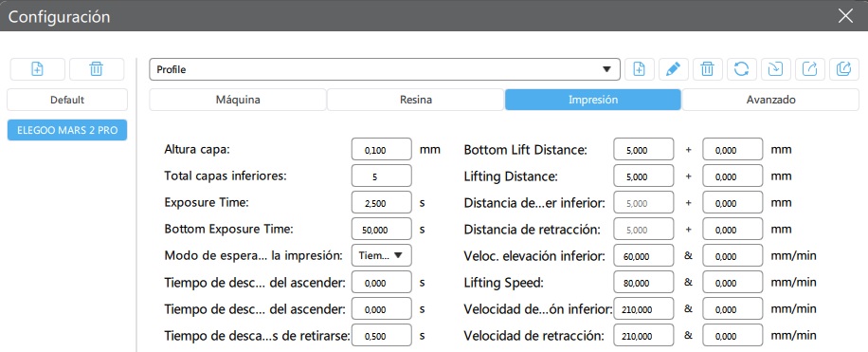868x352 pixels.
Task: Click Distancia de retracción second field
Action: [x=732, y=229]
